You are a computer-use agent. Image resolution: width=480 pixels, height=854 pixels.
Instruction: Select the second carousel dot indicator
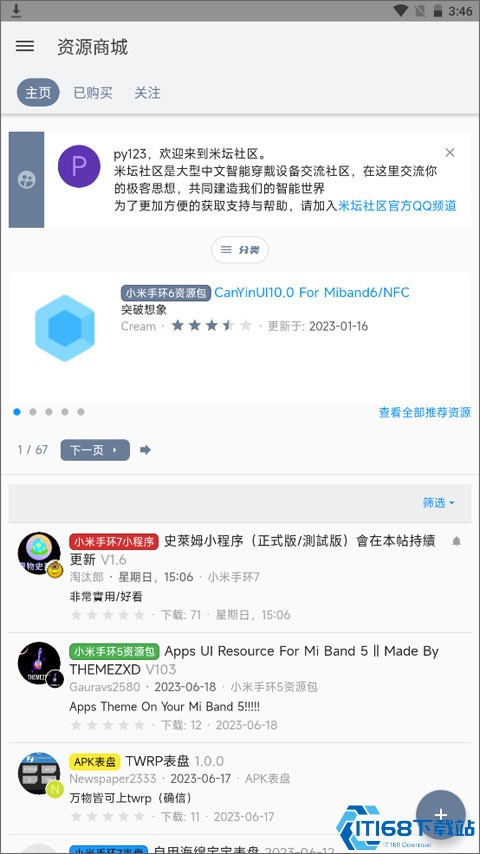(x=33, y=412)
